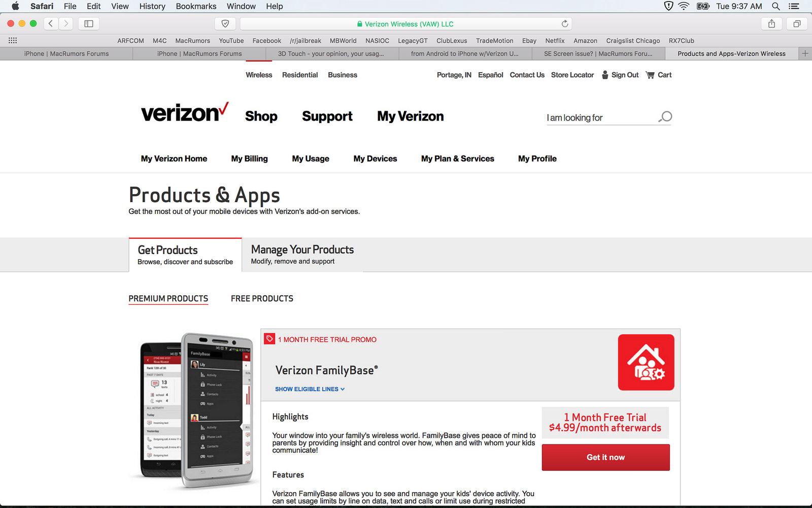Click the Store Locator link
The height and width of the screenshot is (508, 812).
(572, 75)
